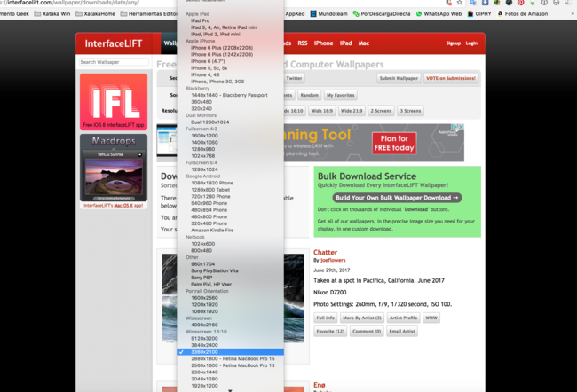
Task: Open My Favorites sorting
Action: [340, 95]
